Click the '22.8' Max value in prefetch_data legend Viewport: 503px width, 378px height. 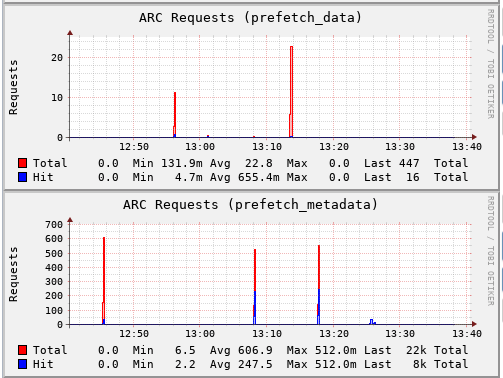(x=259, y=163)
